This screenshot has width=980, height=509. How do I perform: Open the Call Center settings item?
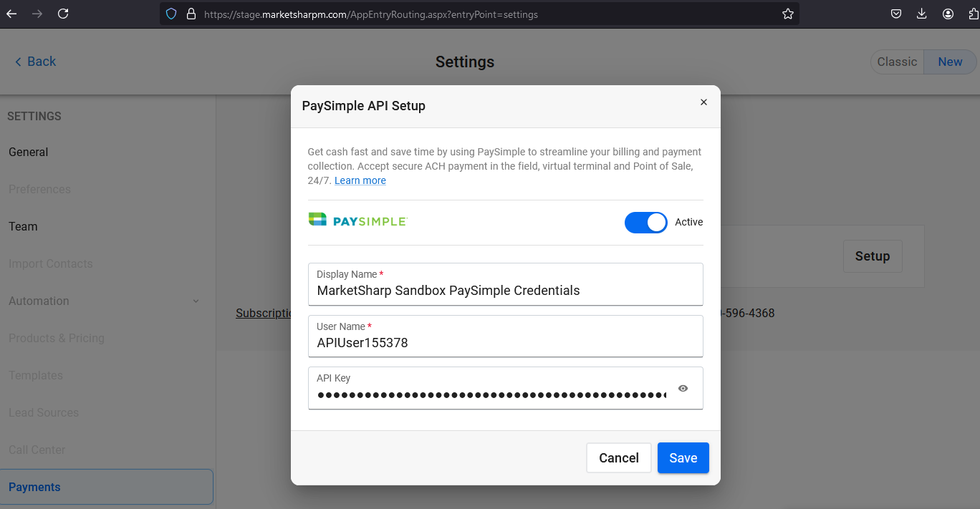click(37, 450)
